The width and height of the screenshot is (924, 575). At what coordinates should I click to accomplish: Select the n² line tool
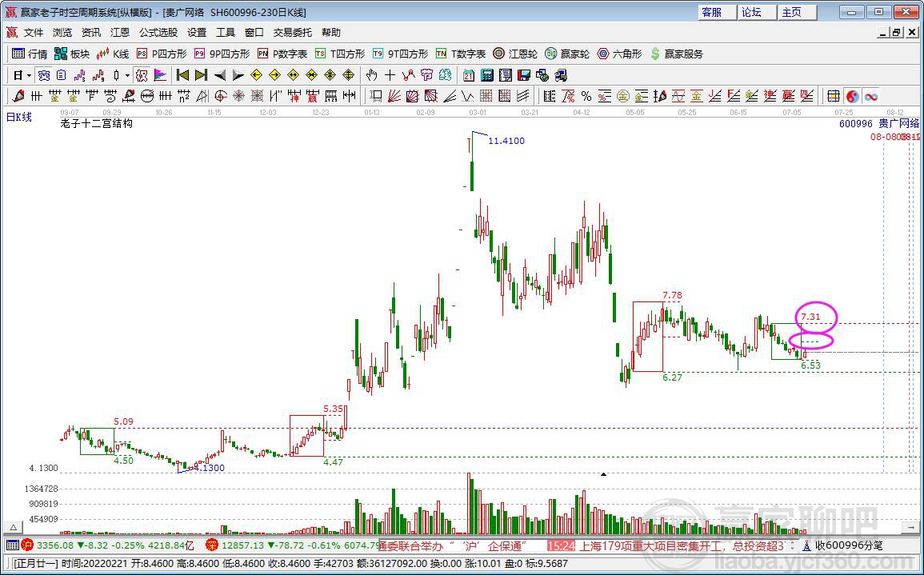pos(183,96)
